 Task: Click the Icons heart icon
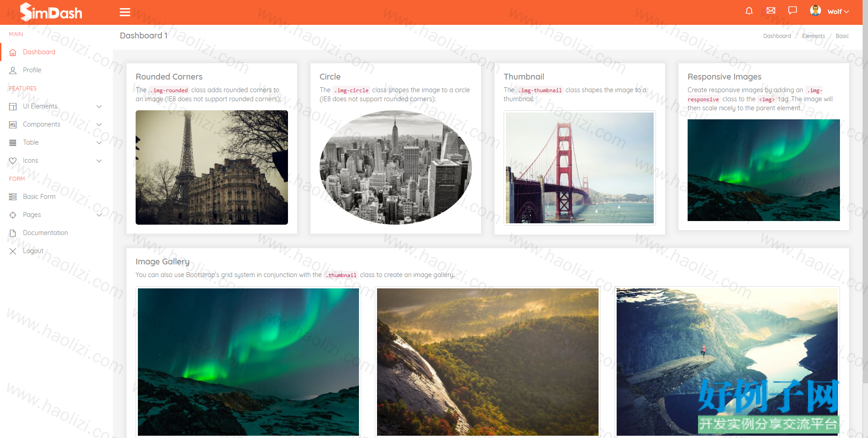point(13,161)
